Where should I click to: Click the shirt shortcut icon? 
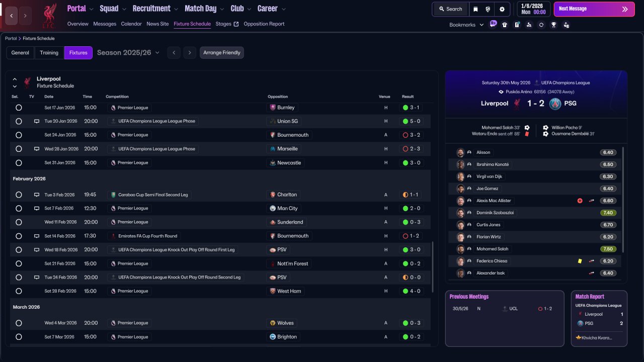point(505,25)
